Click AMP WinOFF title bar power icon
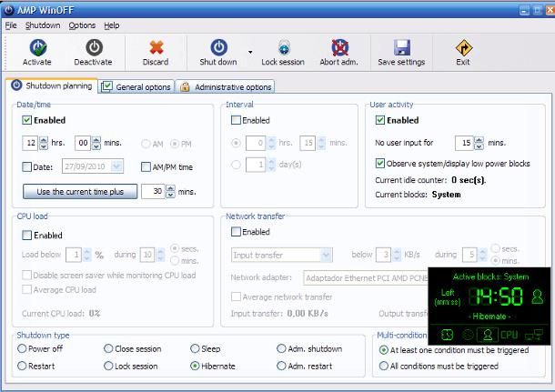This screenshot has width=555, height=392. click(9, 10)
